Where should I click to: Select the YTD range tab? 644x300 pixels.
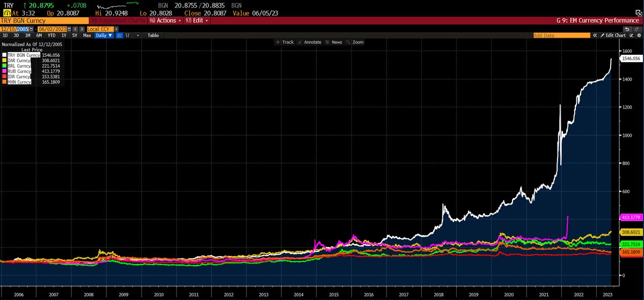click(52, 35)
